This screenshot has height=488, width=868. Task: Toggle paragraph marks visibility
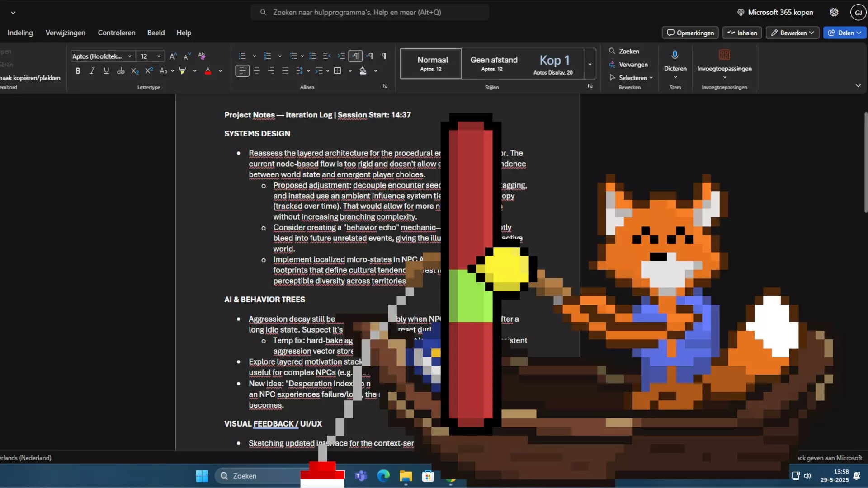tap(384, 56)
